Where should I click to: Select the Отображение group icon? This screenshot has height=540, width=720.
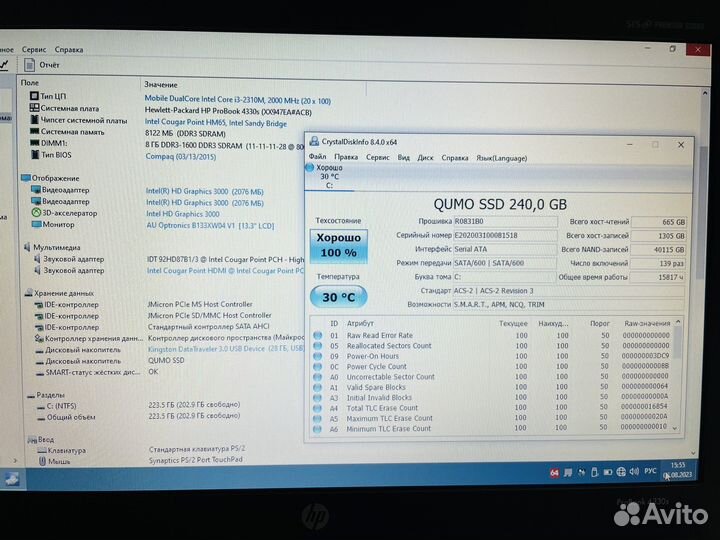tap(26, 178)
